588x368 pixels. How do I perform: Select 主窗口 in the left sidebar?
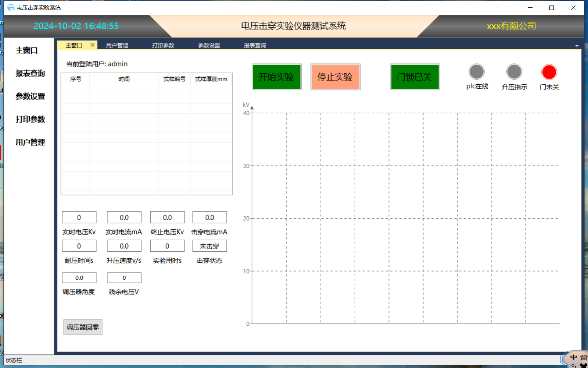point(27,50)
